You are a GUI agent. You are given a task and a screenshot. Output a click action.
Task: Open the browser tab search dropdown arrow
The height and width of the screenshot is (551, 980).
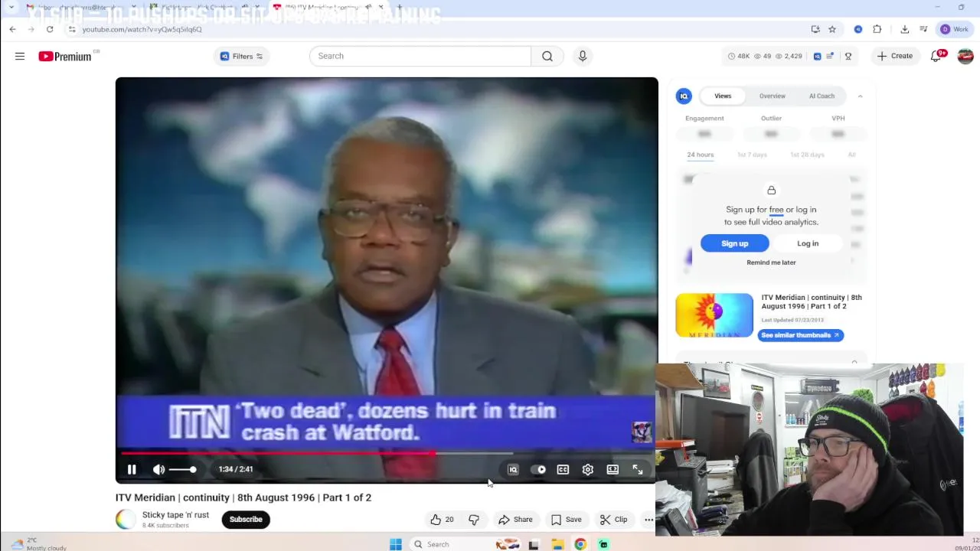pos(11,7)
